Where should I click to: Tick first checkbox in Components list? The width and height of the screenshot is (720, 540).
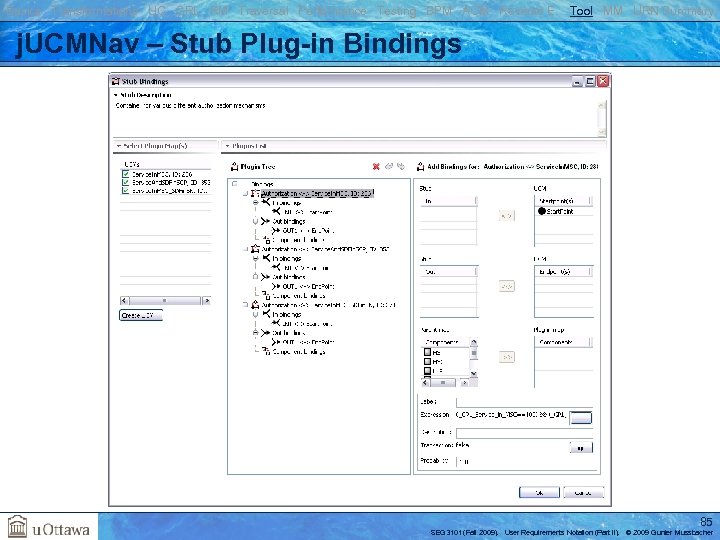coord(428,352)
